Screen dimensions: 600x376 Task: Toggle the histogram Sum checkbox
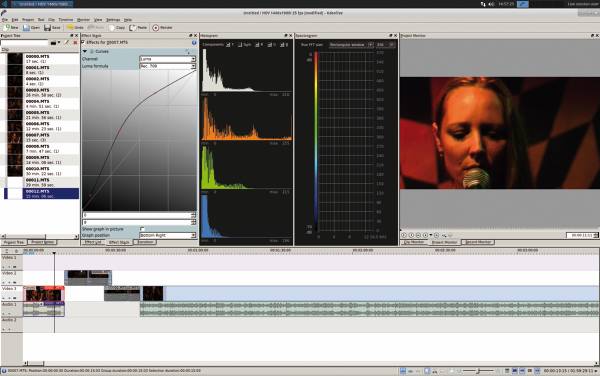tap(240, 45)
